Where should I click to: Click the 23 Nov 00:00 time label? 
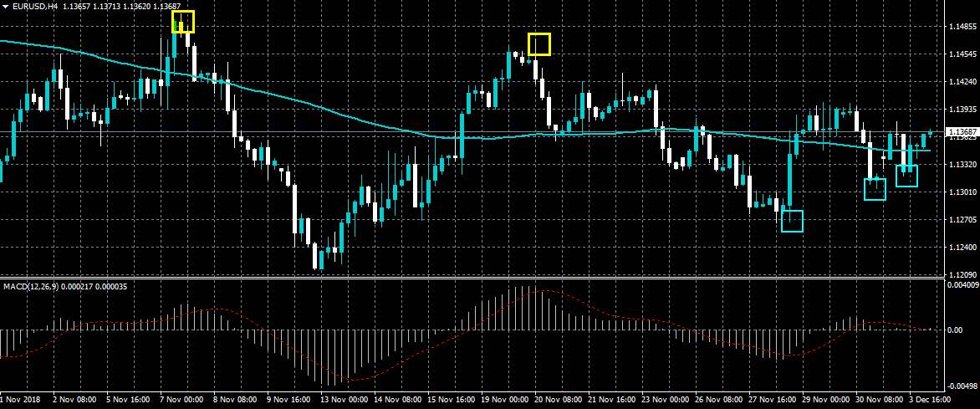pos(666,399)
